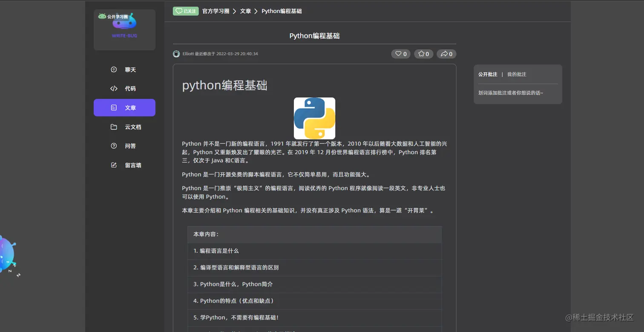
Task: Select row '5. 学Python，不需要有编程基础！'
Action: [x=314, y=318]
